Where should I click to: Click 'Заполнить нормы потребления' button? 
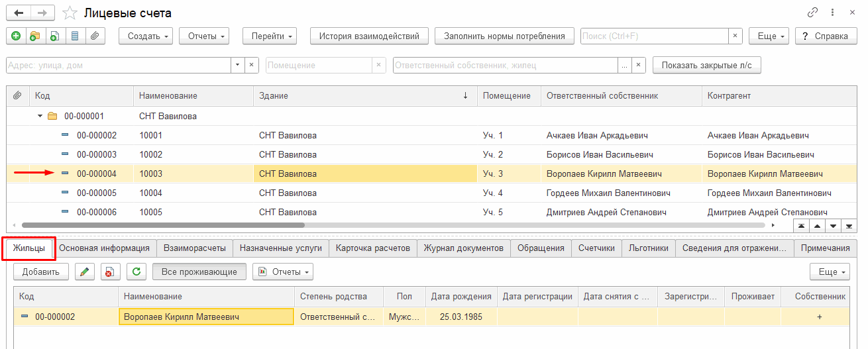(x=504, y=36)
